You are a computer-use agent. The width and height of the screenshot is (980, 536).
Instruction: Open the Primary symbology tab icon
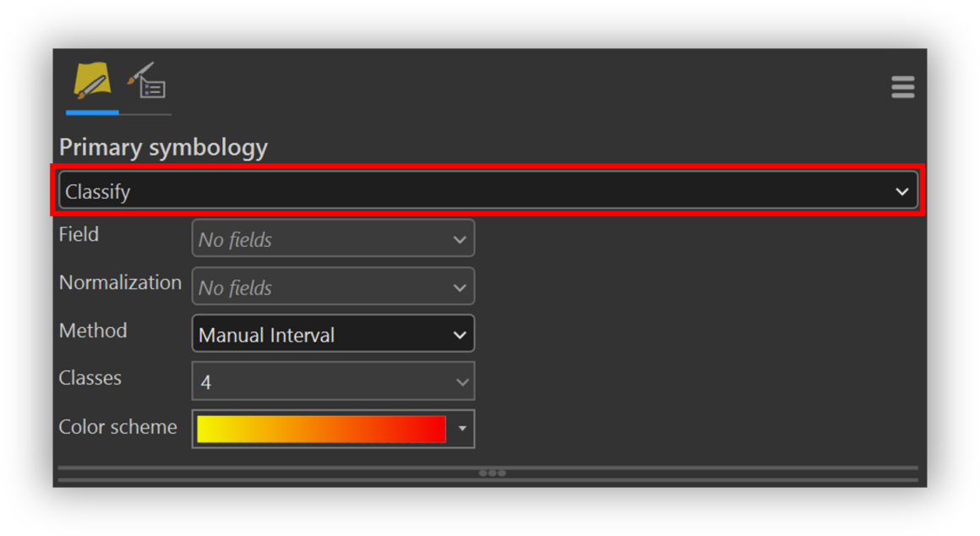click(92, 81)
